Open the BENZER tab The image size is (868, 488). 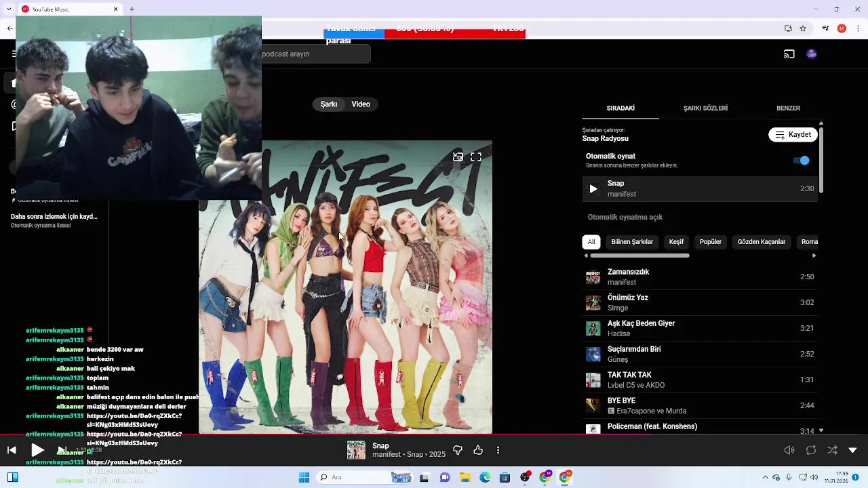pyautogui.click(x=788, y=108)
